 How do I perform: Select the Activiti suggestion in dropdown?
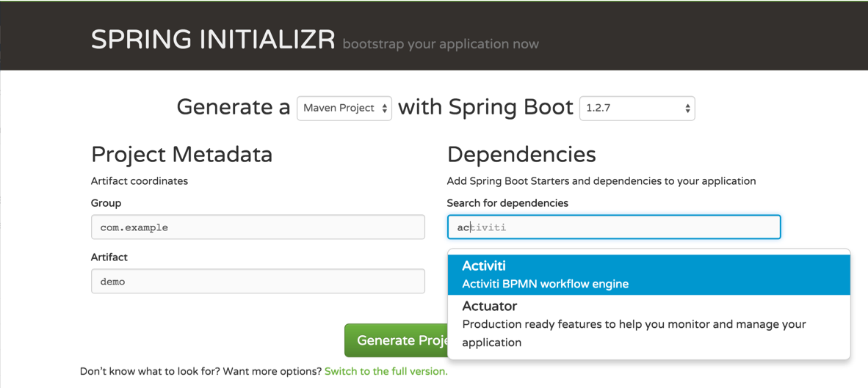(648, 275)
